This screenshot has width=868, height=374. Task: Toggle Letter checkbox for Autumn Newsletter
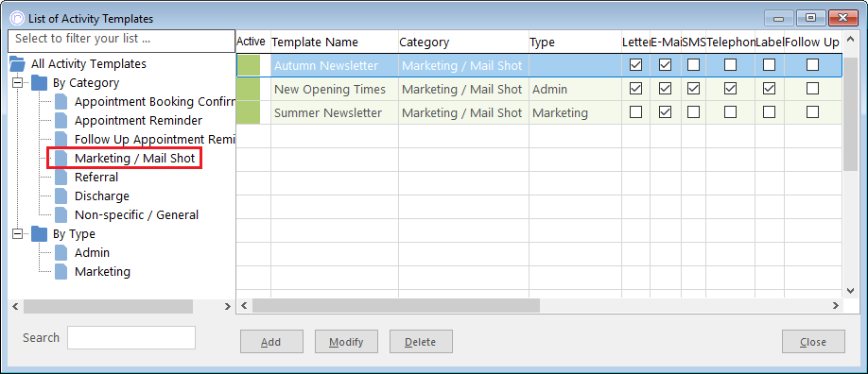click(636, 65)
